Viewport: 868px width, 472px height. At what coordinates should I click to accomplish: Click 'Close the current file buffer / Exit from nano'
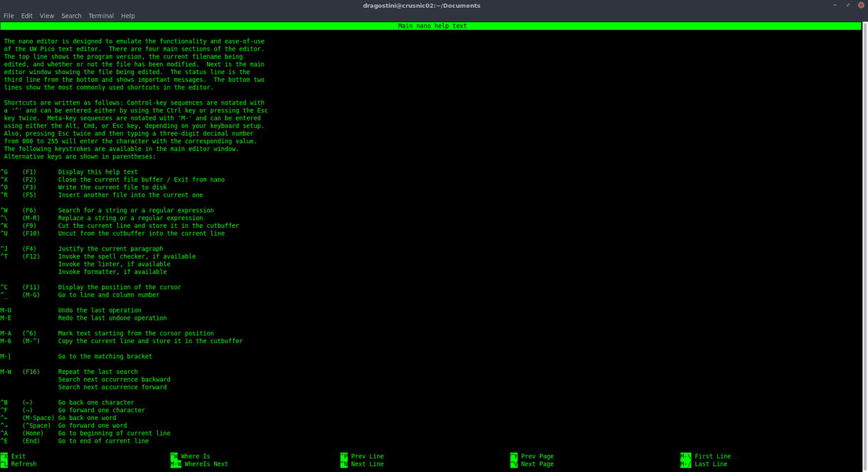(142, 180)
